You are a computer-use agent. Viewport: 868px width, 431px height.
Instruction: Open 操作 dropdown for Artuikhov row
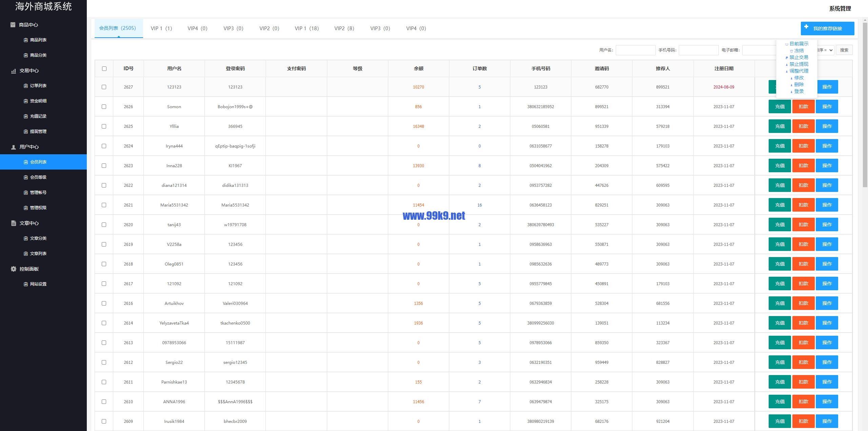tap(827, 303)
